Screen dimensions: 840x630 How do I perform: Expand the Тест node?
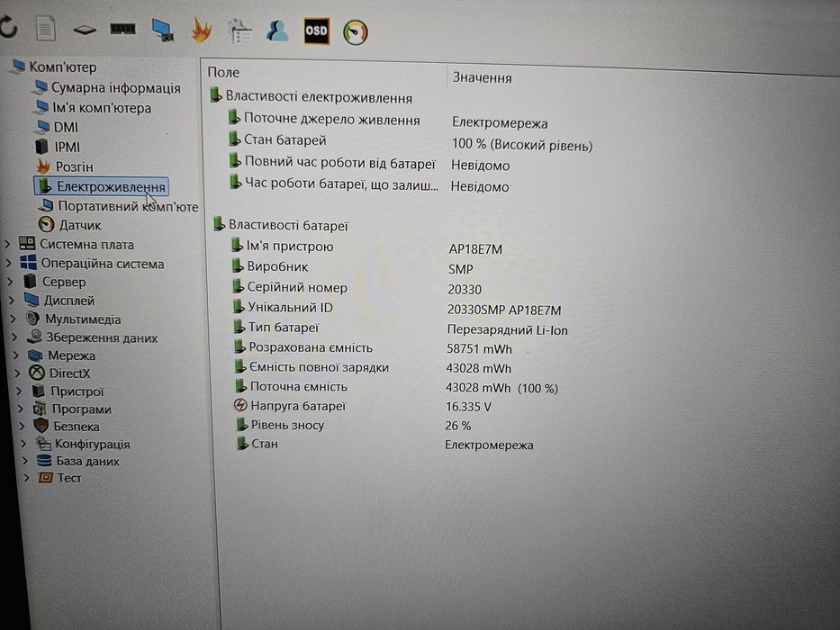click(26, 477)
